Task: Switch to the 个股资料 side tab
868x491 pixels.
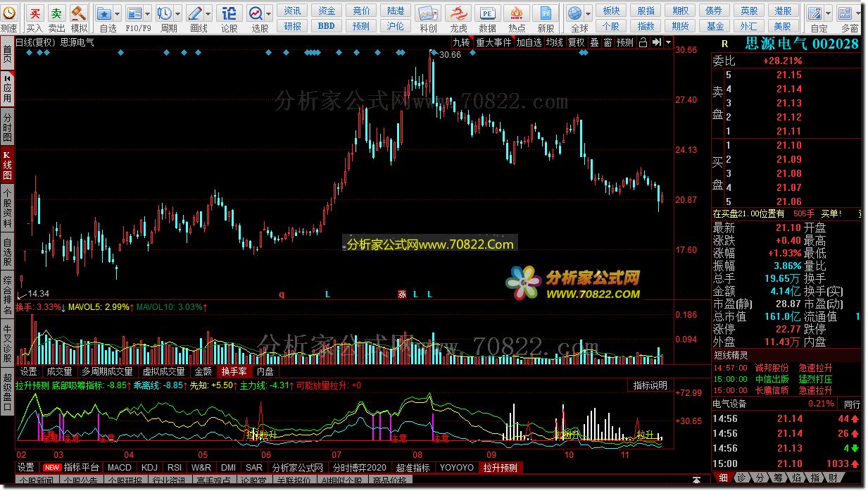Action: pos(7,208)
